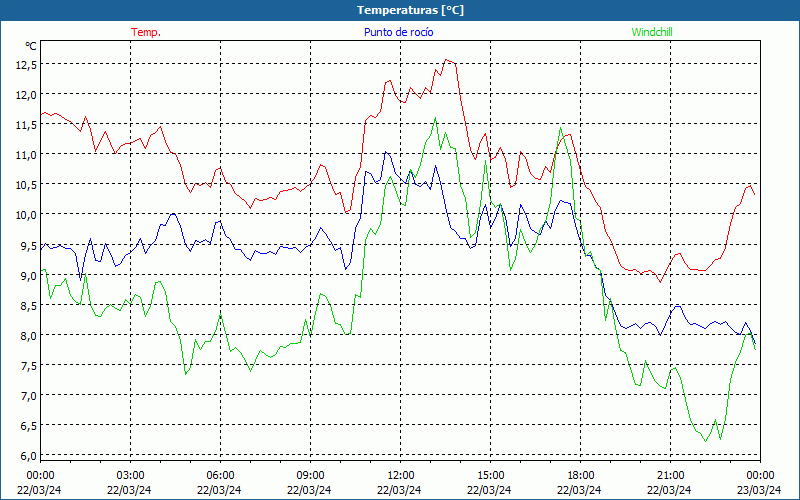800x500 pixels.
Task: Click the 7,5 y-axis value
Action: [28, 365]
